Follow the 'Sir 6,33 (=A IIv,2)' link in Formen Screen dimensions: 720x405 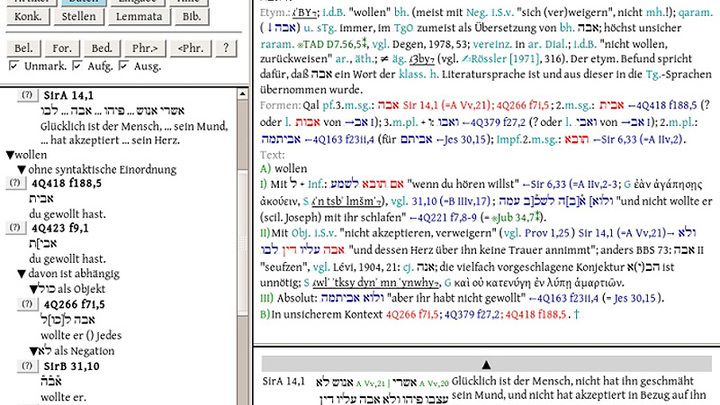pyautogui.click(x=638, y=139)
